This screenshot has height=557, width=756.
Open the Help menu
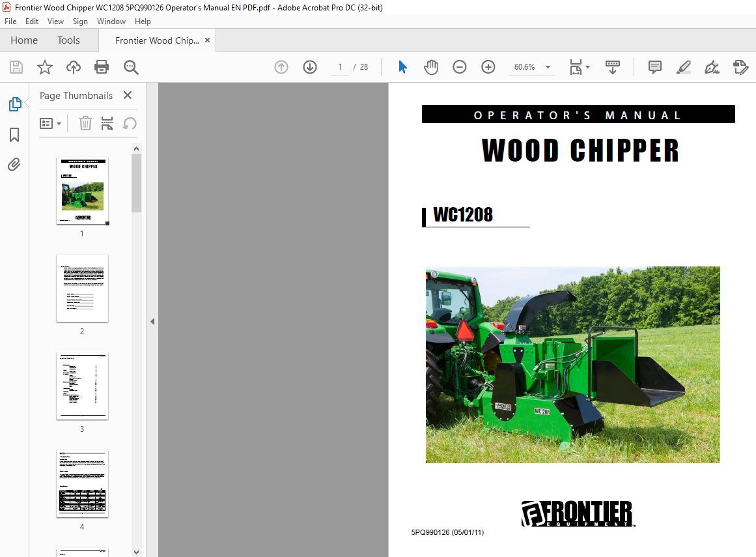point(143,21)
